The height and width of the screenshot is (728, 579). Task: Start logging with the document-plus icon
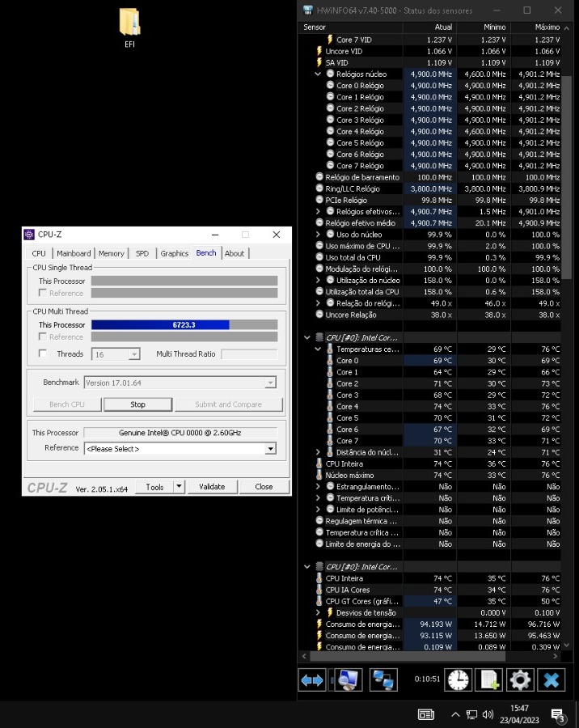tap(489, 679)
